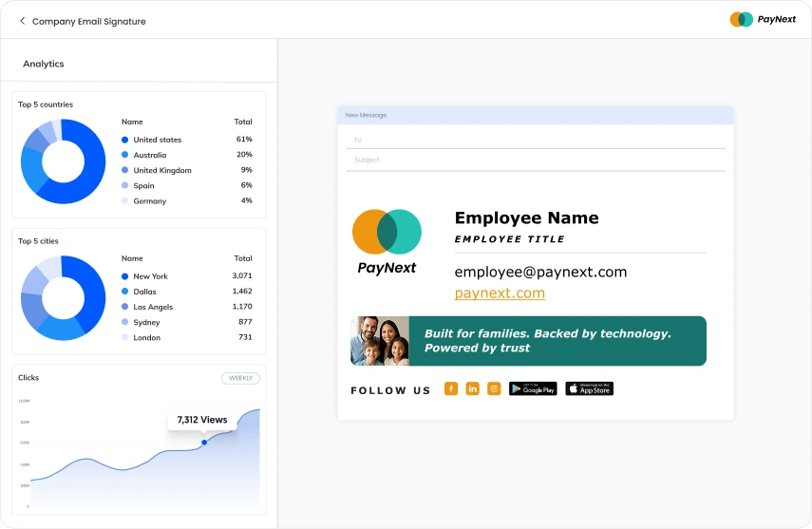Click the employee@paynext.com email address
The width and height of the screenshot is (812, 529).
click(x=540, y=272)
